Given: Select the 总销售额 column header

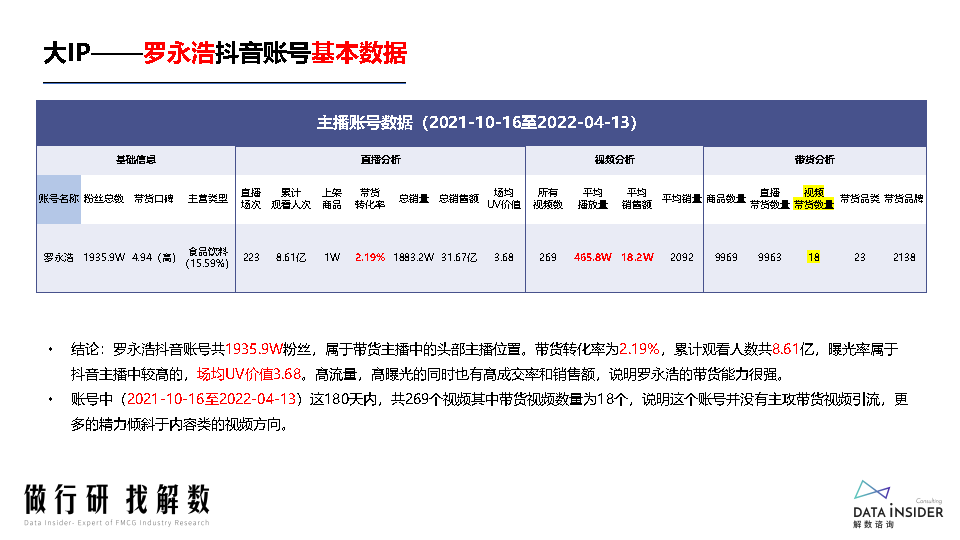Looking at the screenshot, I should click(459, 199).
